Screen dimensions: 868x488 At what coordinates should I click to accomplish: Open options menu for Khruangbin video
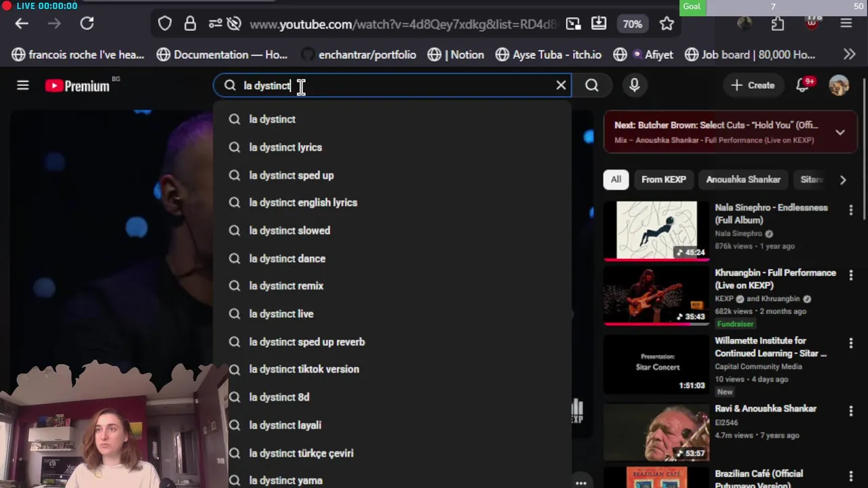click(851, 276)
